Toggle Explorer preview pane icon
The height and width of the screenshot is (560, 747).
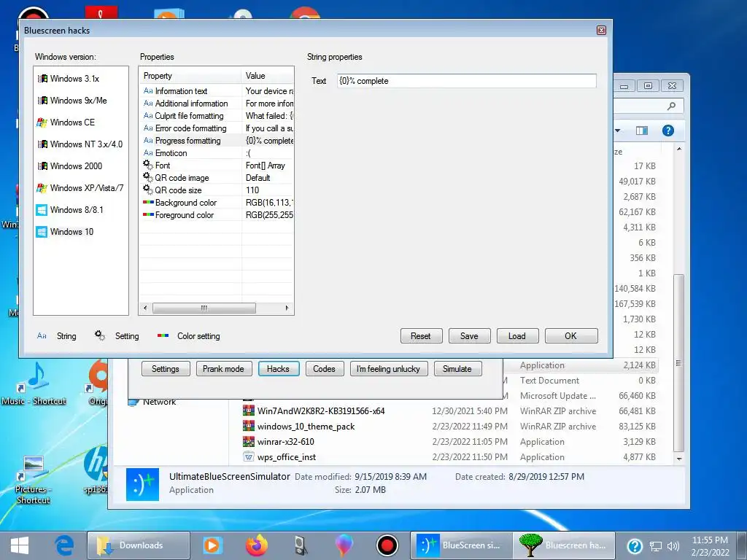point(642,131)
